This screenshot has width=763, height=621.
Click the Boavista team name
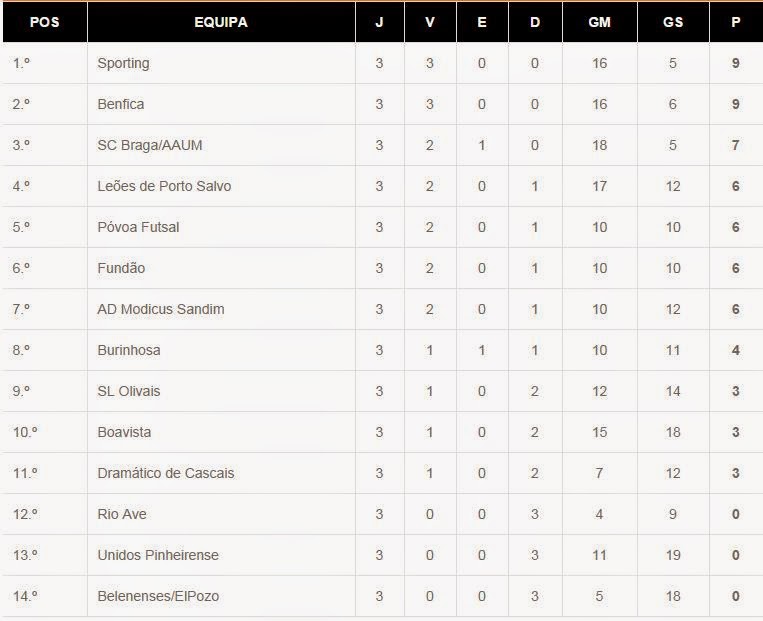(x=126, y=432)
